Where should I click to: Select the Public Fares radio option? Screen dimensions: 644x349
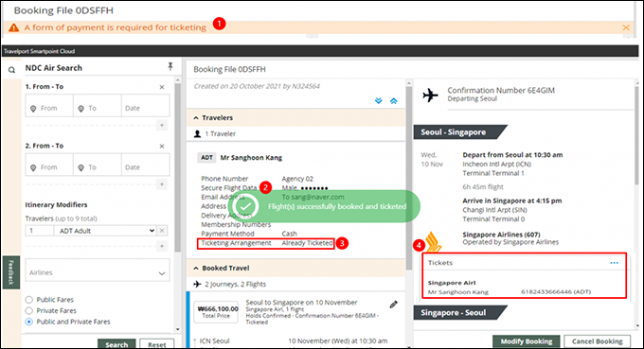29,300
